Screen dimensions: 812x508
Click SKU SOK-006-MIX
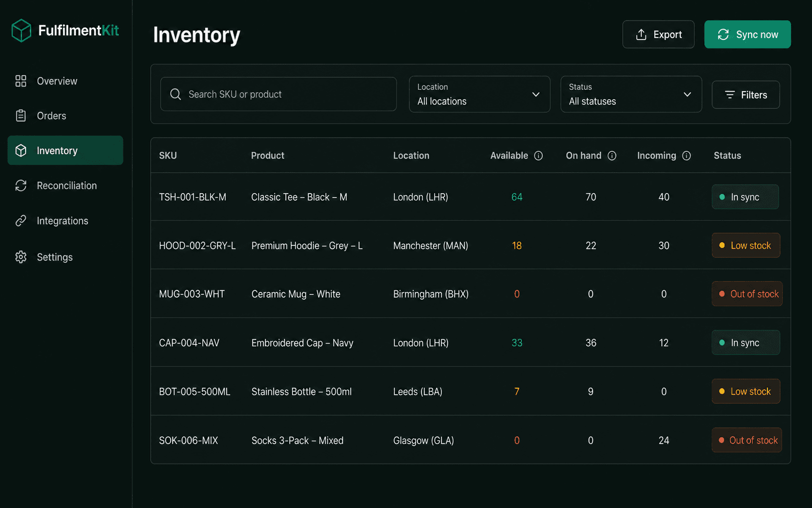[188, 440]
